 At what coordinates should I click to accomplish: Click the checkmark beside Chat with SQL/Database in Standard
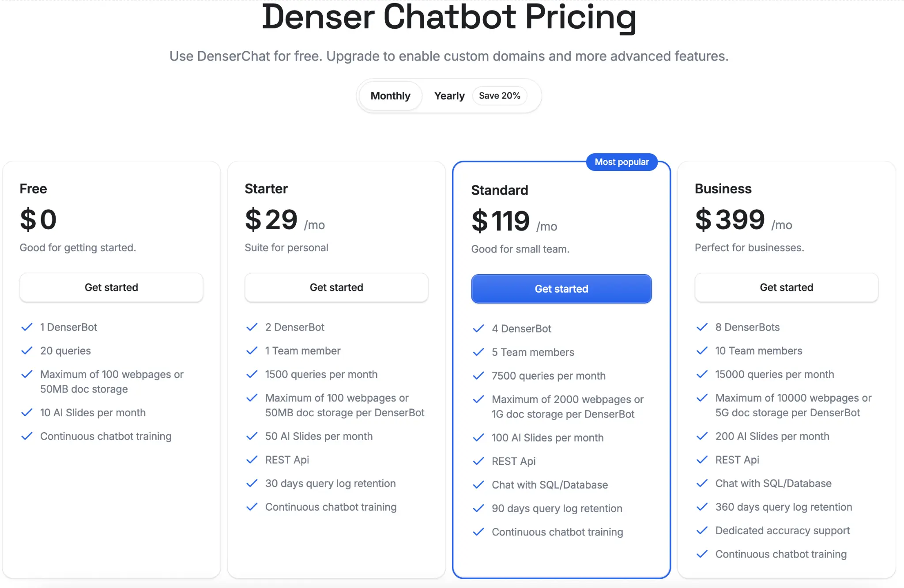[x=478, y=485]
